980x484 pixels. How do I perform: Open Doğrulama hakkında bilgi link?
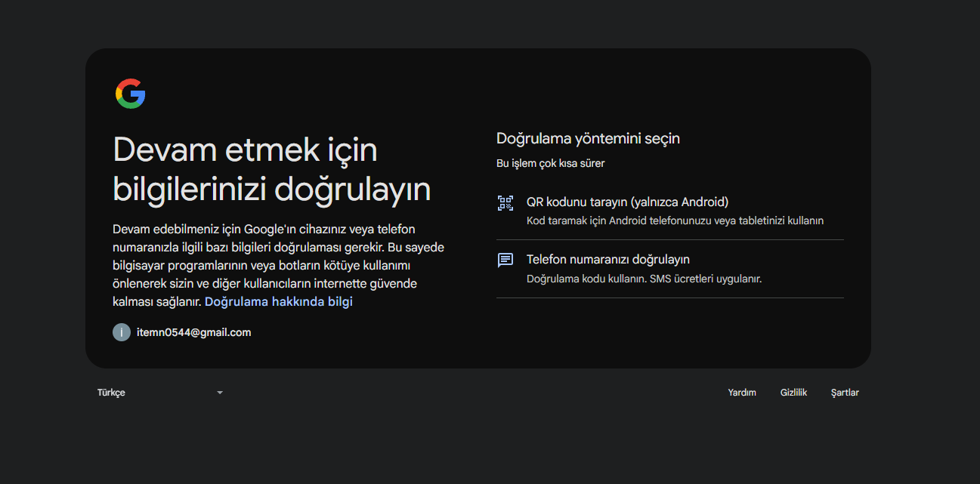coord(278,301)
